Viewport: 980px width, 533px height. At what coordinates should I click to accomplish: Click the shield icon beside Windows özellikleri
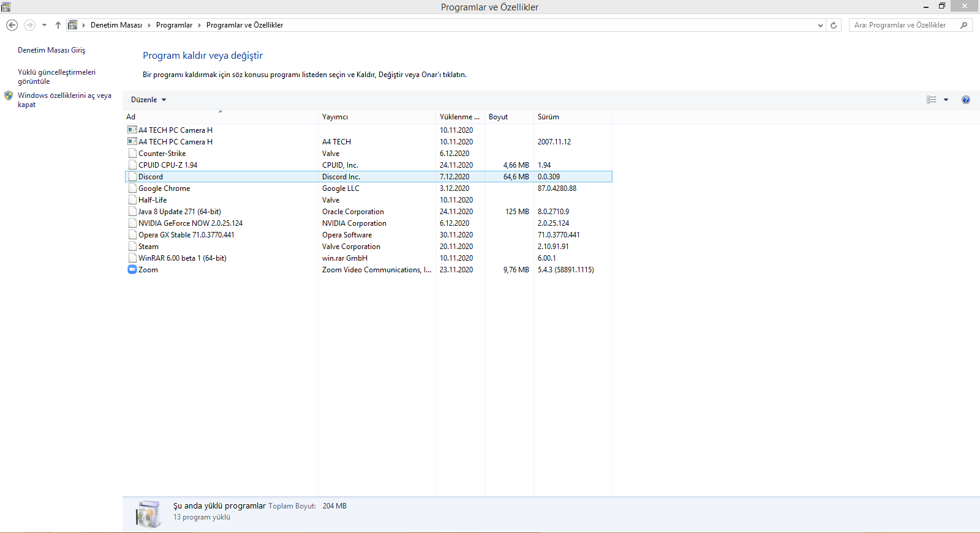(x=9, y=95)
